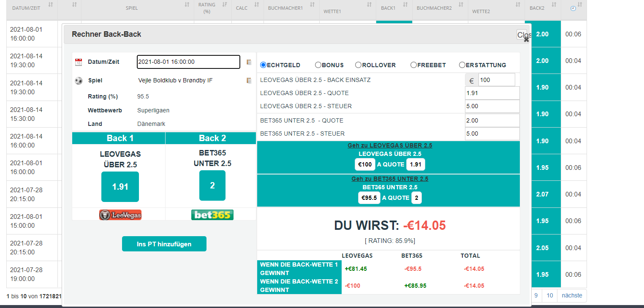
Task: Select the FREEBET radio option
Action: pos(413,65)
